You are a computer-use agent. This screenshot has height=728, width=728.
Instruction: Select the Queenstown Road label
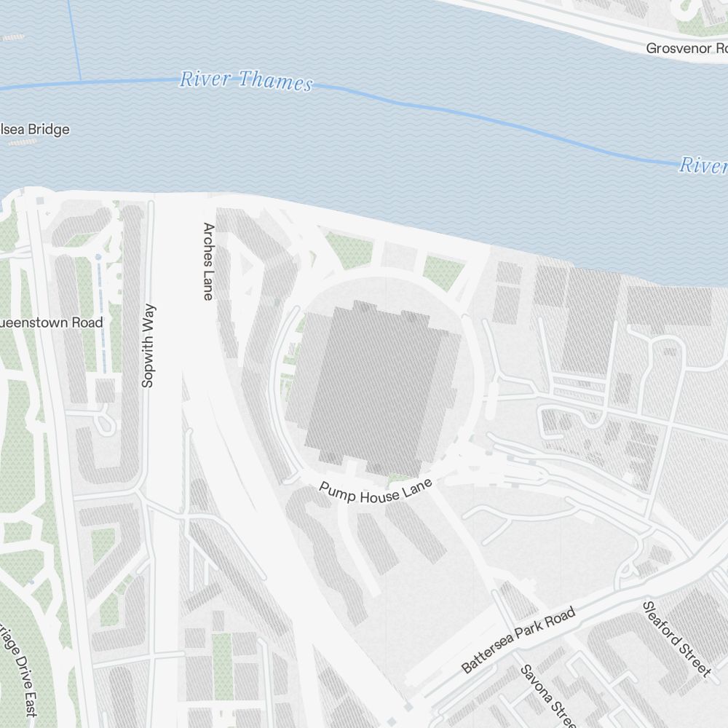pos(51,323)
